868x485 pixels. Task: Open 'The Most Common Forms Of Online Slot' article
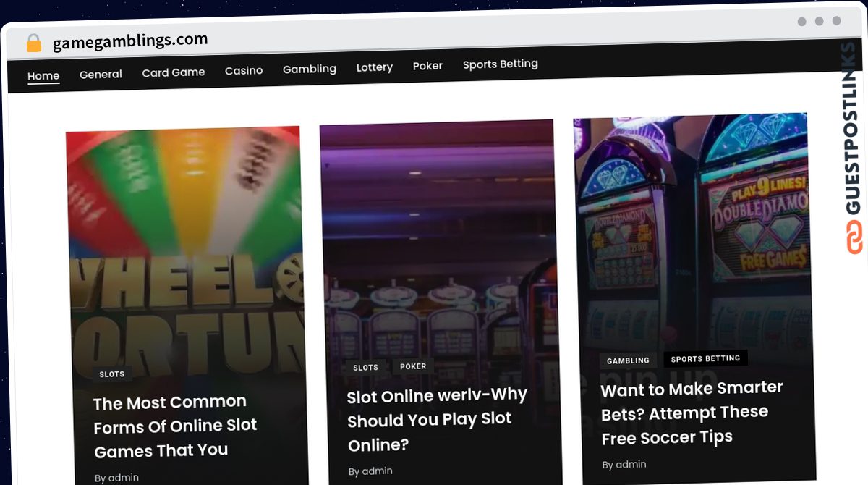(x=175, y=426)
